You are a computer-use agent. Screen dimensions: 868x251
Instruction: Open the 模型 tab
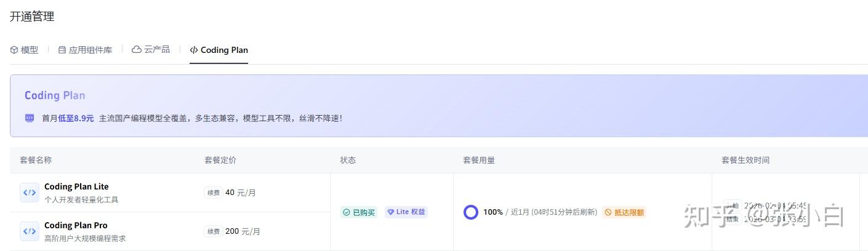pyautogui.click(x=25, y=50)
